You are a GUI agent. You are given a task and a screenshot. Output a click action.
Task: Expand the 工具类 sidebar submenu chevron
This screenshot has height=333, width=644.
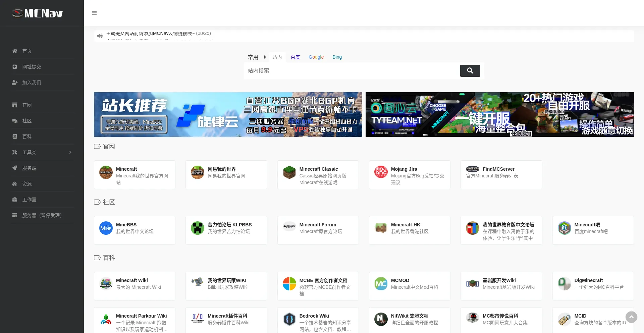[70, 152]
